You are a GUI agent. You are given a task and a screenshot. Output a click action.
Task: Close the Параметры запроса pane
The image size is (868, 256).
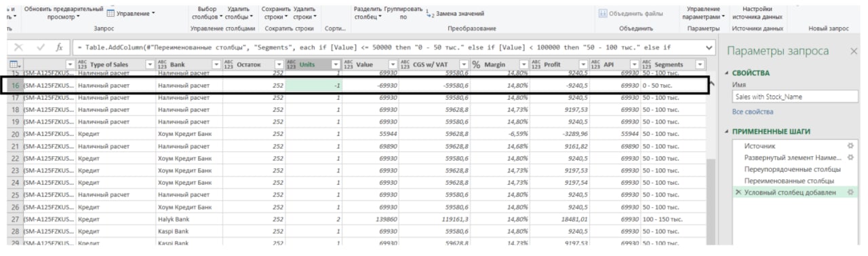(853, 51)
